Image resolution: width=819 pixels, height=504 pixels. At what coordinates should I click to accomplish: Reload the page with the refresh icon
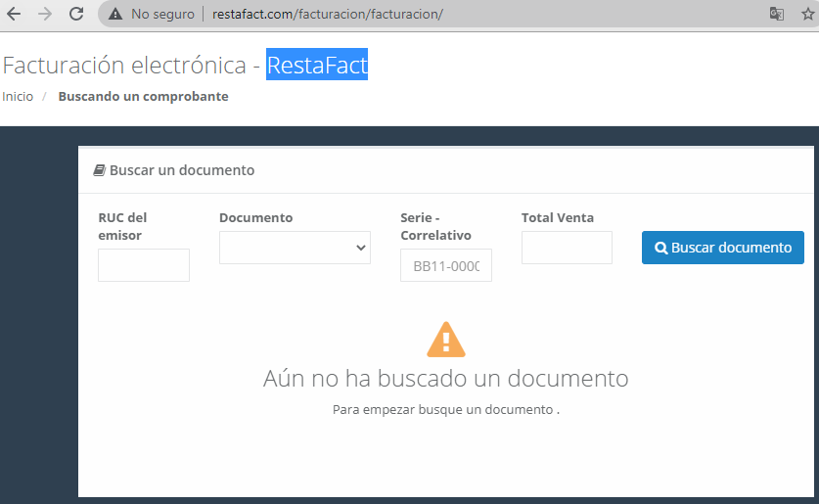pos(76,14)
